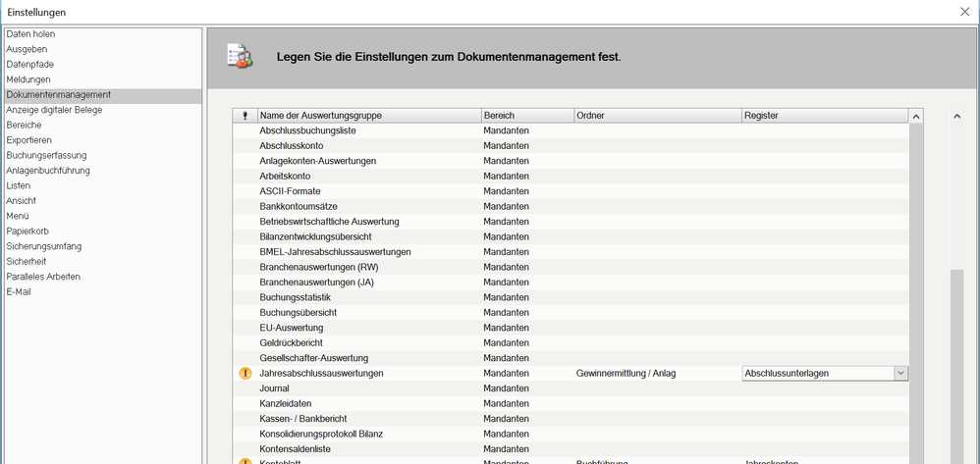The image size is (980, 464).
Task: Click the document management header icon
Action: pos(239,56)
